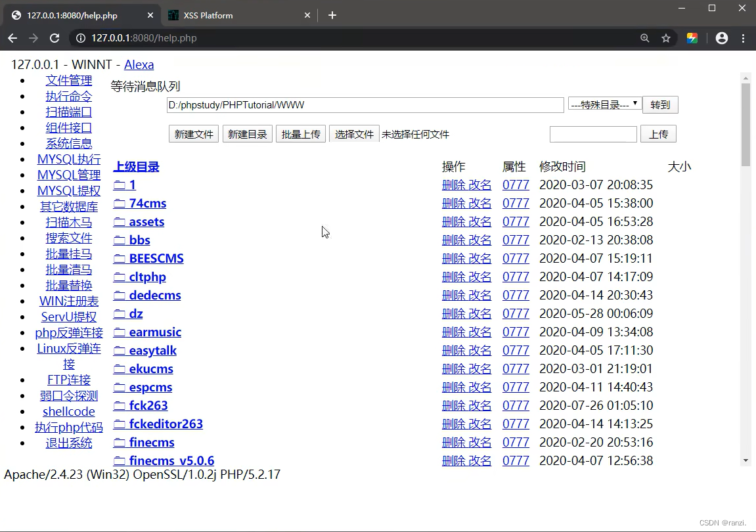
Task: Click 改名 for the dz folder
Action: pyautogui.click(x=479, y=314)
